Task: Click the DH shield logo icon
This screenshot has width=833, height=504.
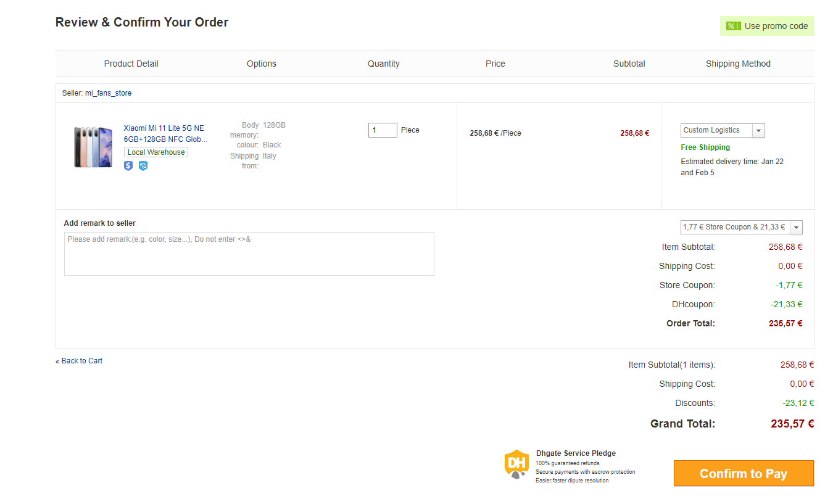Action: pos(517,465)
